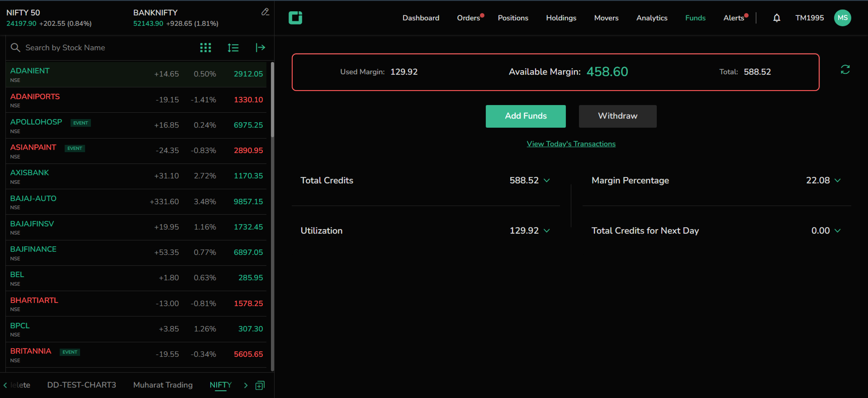Select the BRITANNIA stock row

click(136, 355)
